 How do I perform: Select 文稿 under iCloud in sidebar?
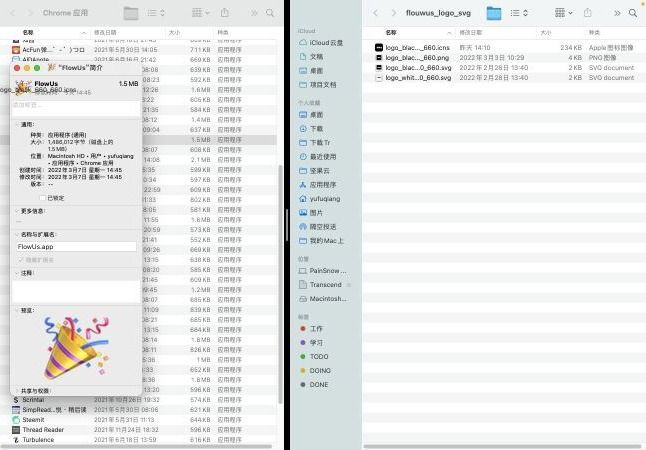click(x=311, y=56)
